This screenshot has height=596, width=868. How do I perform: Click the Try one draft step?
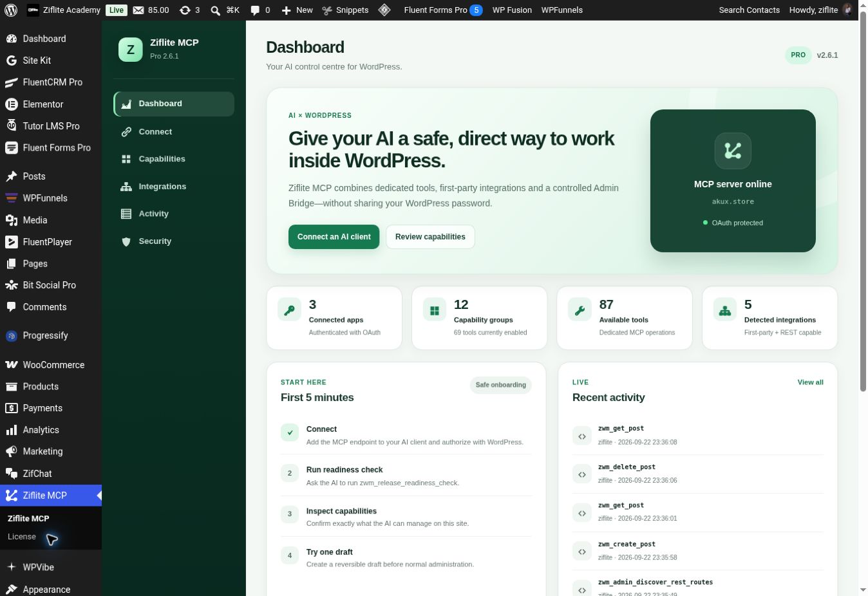[x=406, y=557]
